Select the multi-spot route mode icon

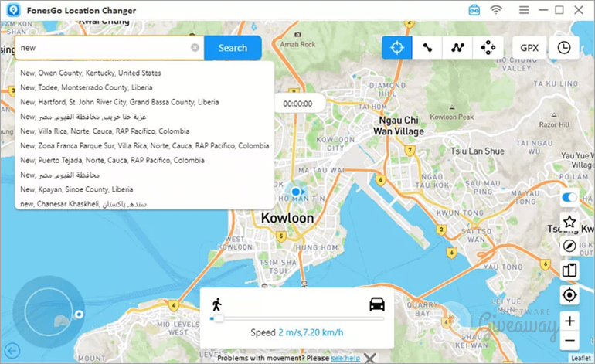pos(457,48)
